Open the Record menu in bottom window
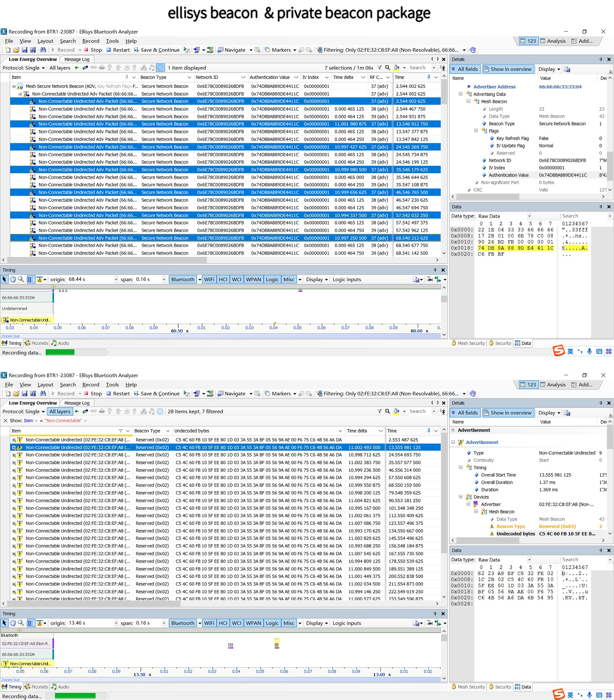This screenshot has width=614, height=700. pos(91,385)
